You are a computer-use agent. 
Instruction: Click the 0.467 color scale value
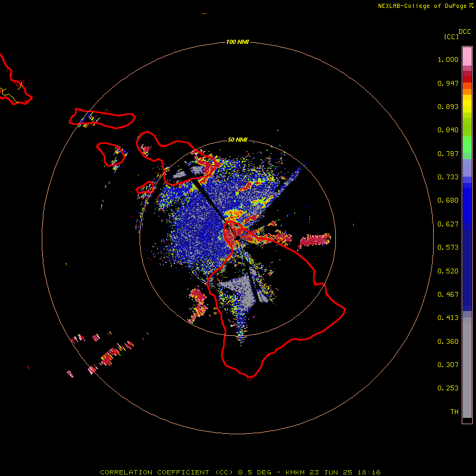click(x=448, y=295)
